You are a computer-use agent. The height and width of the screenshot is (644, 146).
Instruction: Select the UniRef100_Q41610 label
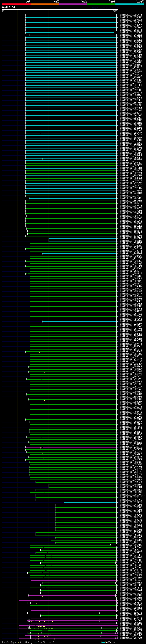pyautogui.click(x=131, y=135)
